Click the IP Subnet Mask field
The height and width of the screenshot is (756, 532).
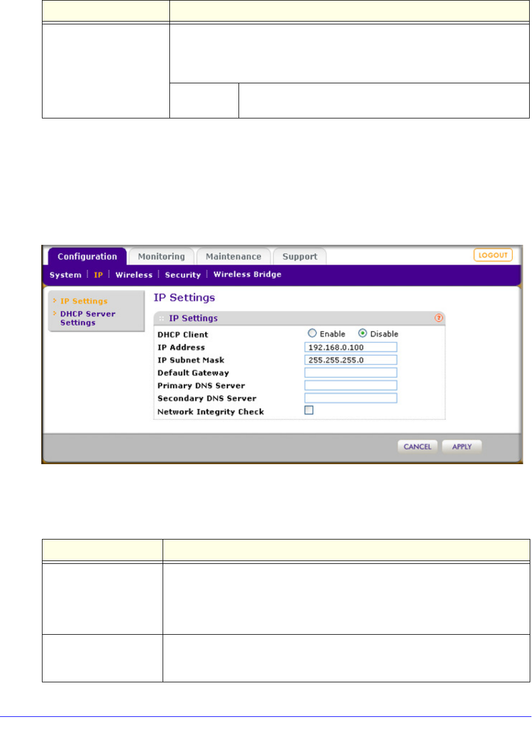point(351,360)
